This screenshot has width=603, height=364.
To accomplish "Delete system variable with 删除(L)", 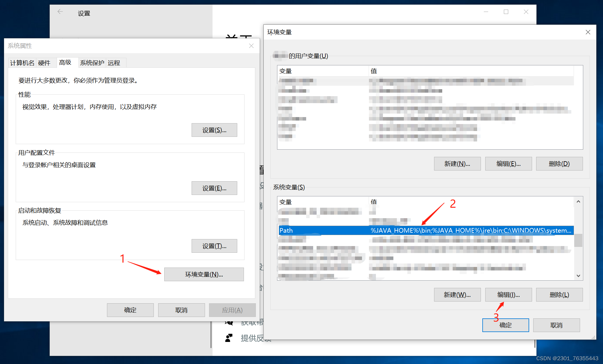I will [x=559, y=295].
